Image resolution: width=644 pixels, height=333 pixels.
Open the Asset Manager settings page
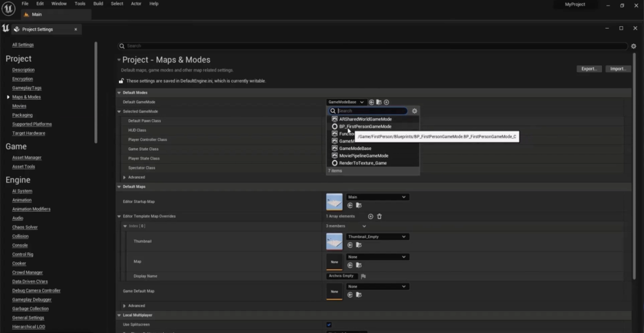coord(27,158)
